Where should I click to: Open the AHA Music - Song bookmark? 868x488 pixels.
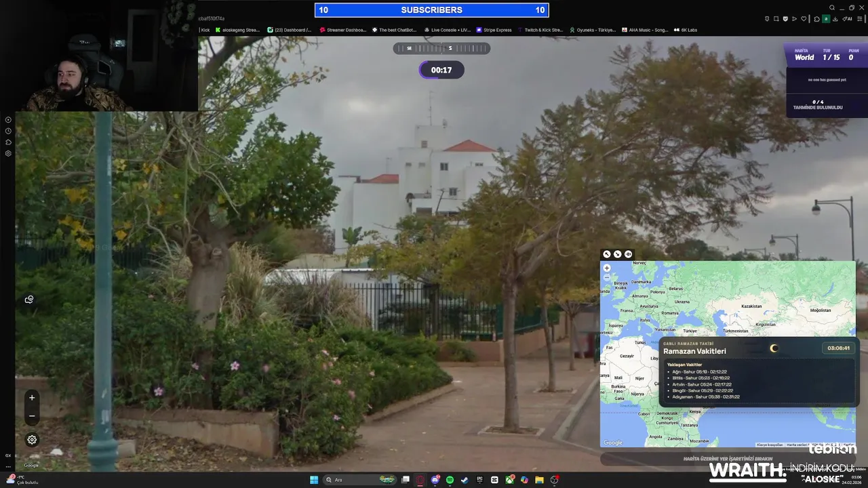point(645,30)
